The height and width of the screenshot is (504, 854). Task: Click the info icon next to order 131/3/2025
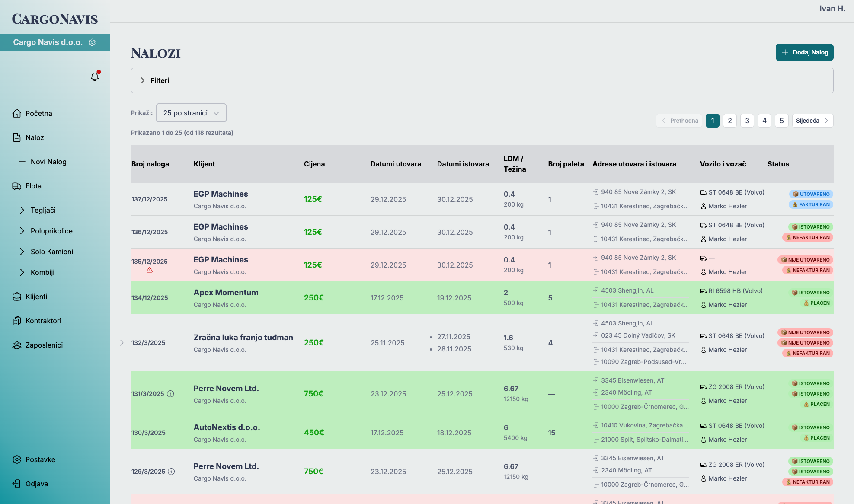tap(170, 394)
